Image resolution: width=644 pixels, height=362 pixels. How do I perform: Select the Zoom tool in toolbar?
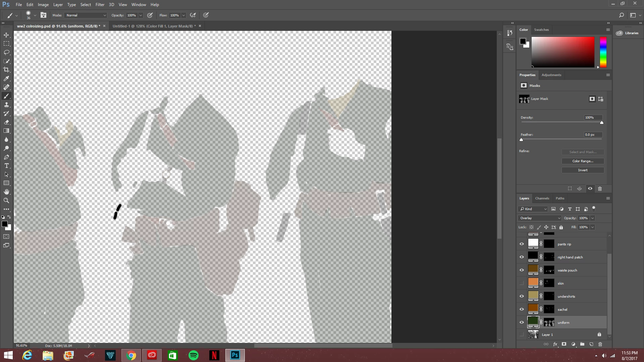coord(6,200)
